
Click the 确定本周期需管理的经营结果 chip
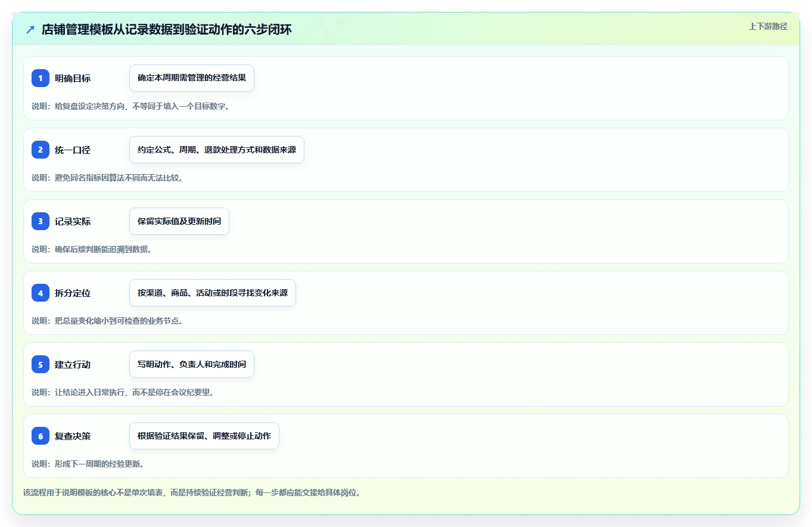pyautogui.click(x=192, y=78)
